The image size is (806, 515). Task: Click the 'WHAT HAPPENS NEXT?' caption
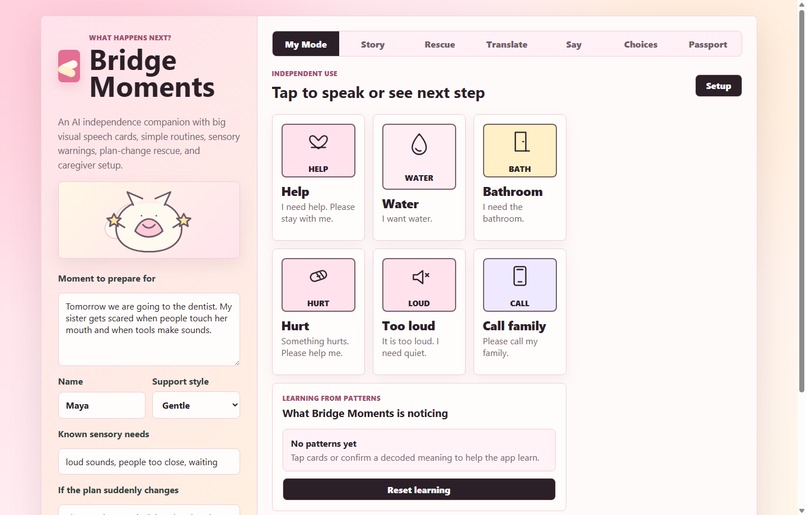[x=130, y=38]
